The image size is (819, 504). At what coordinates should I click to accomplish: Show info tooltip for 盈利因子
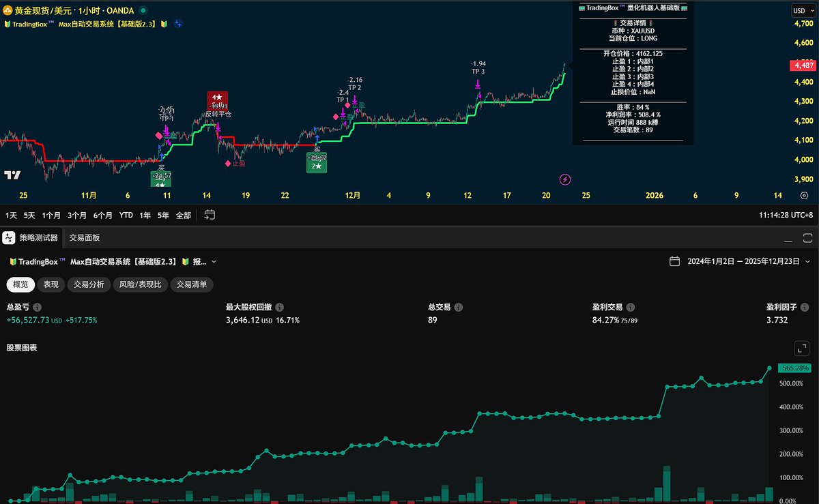tap(803, 308)
